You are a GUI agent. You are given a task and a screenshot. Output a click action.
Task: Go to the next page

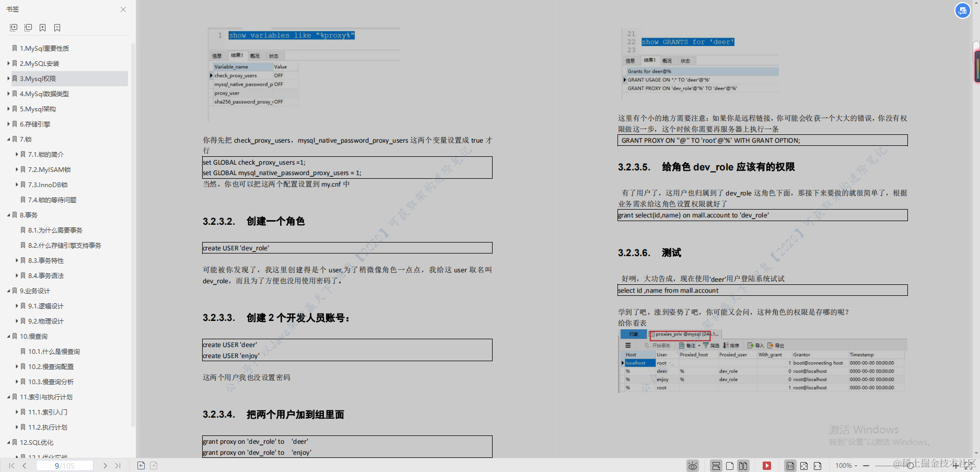[105, 466]
